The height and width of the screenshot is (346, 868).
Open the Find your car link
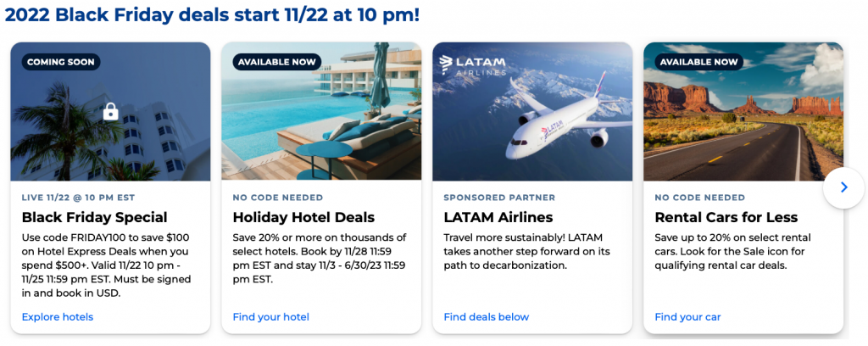[687, 317]
